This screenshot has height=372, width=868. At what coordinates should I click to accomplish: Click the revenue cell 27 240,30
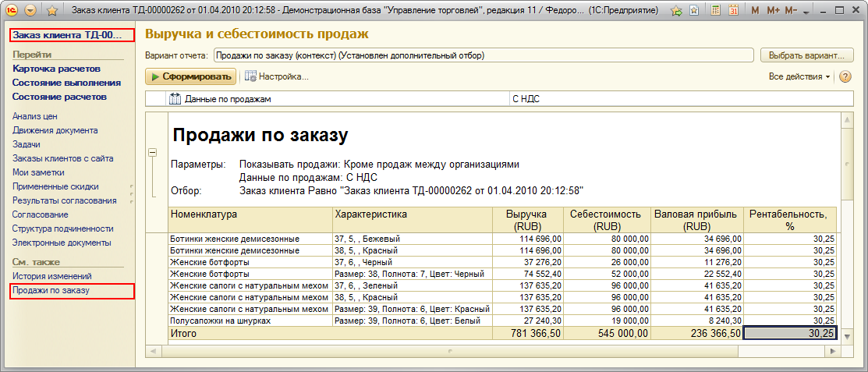point(527,321)
